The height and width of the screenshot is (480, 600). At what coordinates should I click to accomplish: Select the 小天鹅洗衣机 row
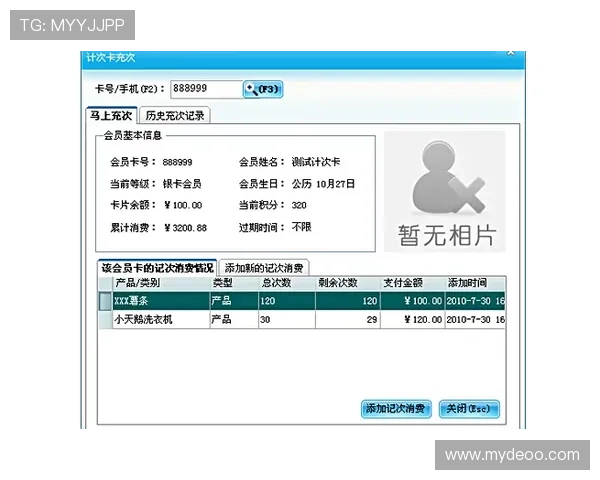coord(302,319)
